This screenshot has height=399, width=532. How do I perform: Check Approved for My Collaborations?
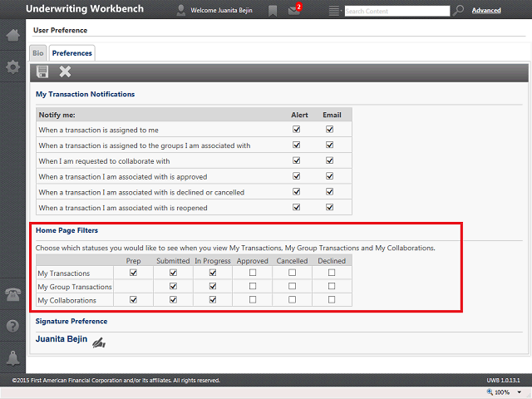pos(253,299)
